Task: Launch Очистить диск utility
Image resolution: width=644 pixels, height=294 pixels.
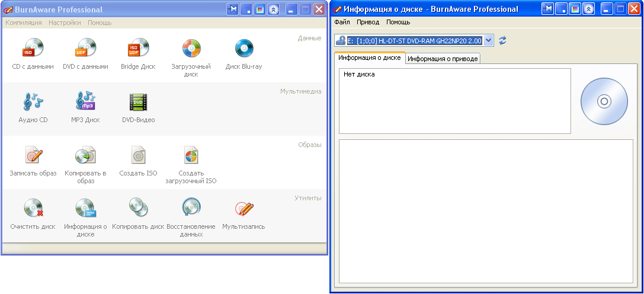Action: (33, 207)
